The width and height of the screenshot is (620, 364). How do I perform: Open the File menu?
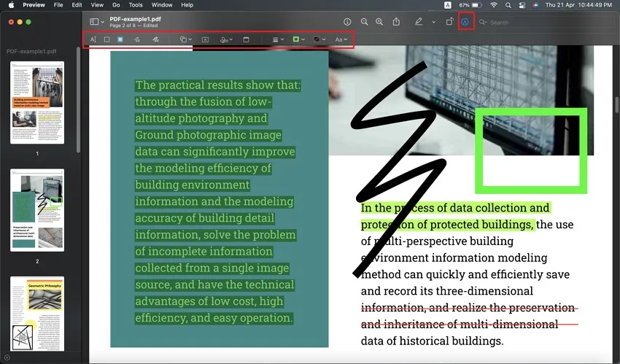(x=58, y=5)
